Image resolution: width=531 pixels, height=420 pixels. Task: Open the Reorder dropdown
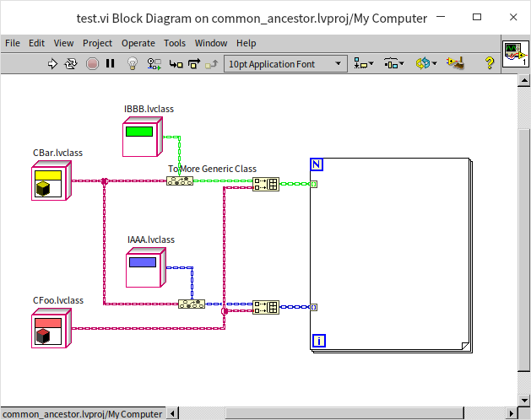(425, 63)
